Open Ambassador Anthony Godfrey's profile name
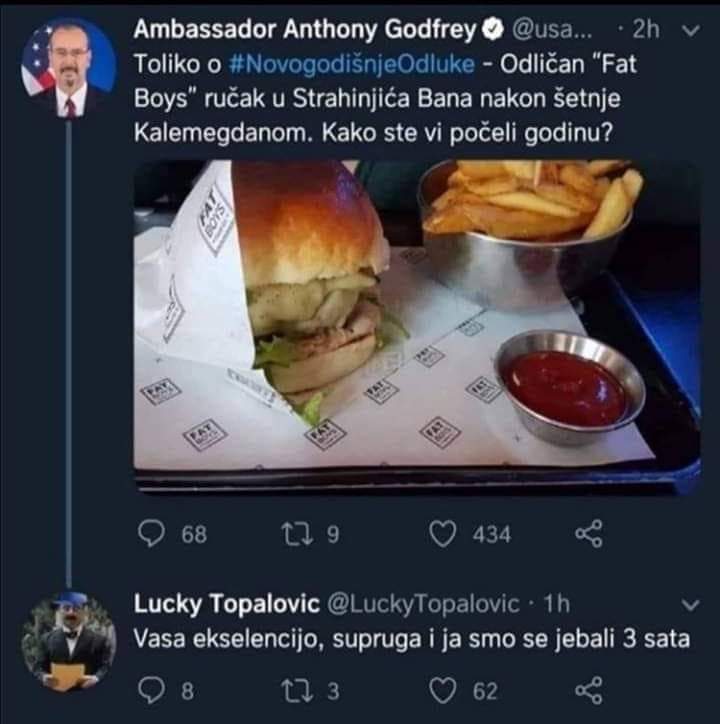 pyautogui.click(x=305, y=30)
